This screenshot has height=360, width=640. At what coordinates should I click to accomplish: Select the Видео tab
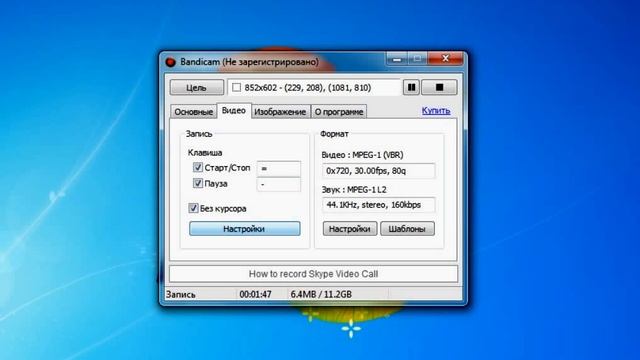click(x=233, y=111)
